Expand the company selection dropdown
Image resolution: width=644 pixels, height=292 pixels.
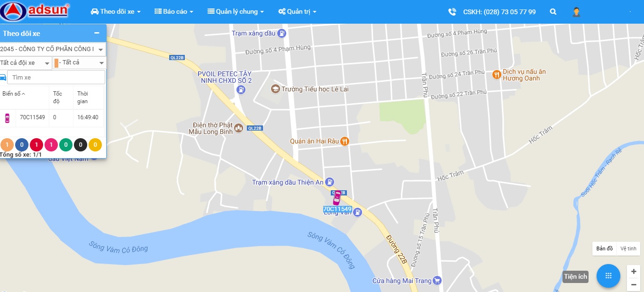(x=52, y=49)
